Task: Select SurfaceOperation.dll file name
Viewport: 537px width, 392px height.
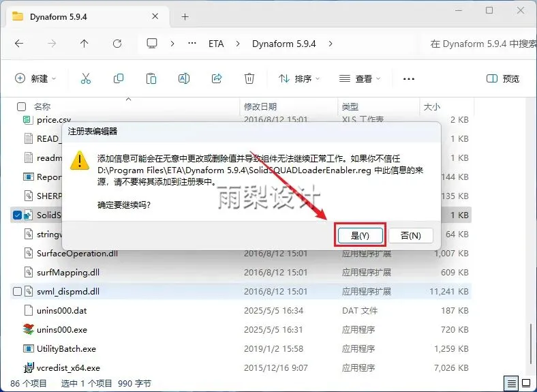Action: pyautogui.click(x=77, y=253)
